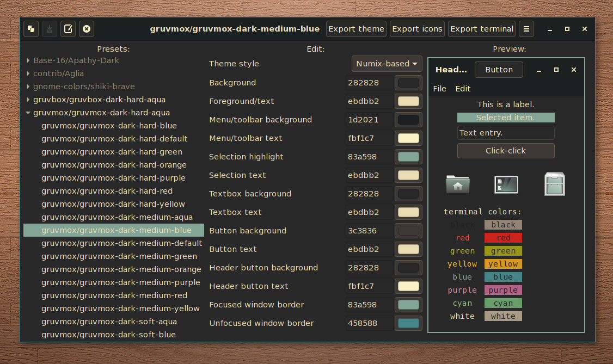Click the remove theme circled-x icon

[x=87, y=29]
